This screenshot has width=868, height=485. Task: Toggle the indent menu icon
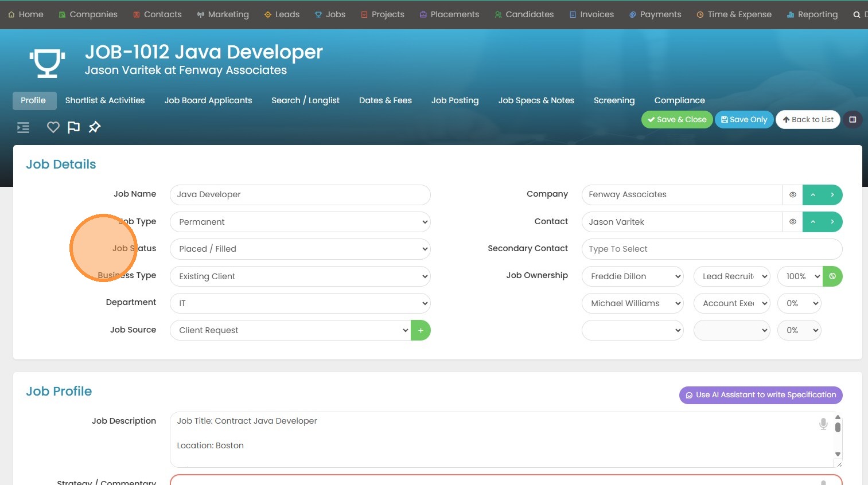(x=23, y=127)
